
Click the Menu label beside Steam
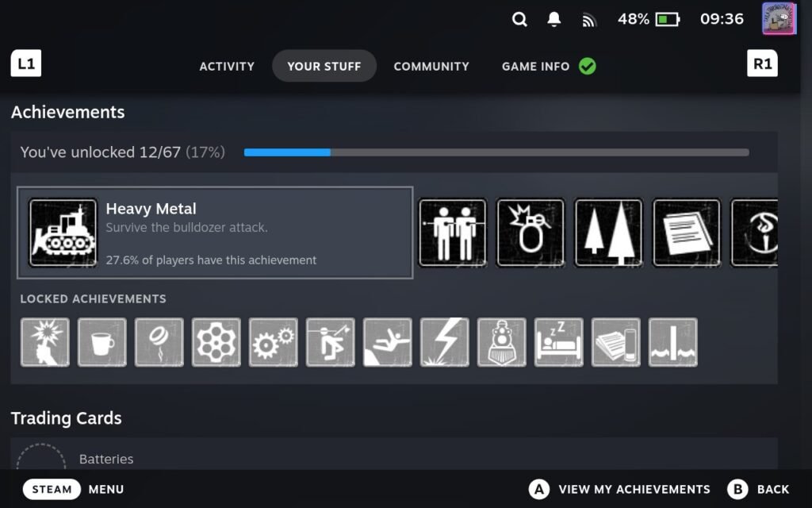(x=106, y=489)
